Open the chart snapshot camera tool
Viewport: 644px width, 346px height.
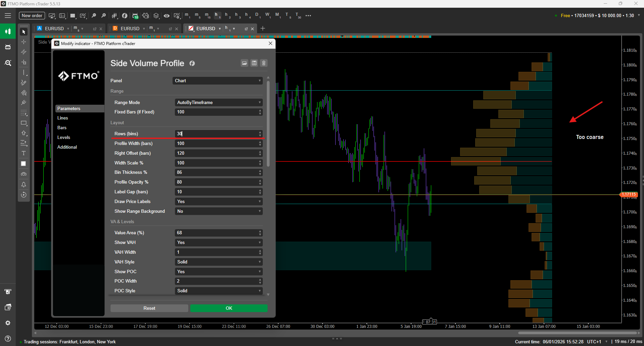[23, 174]
